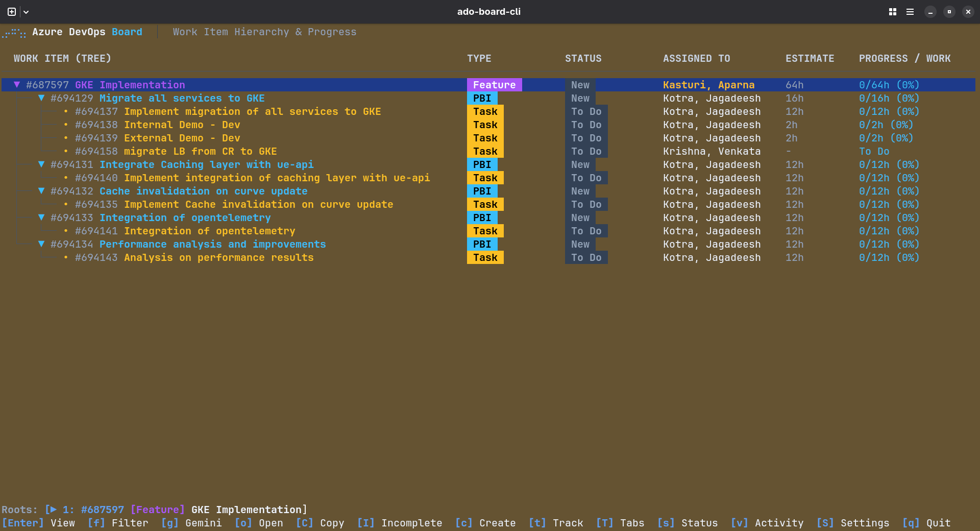Click the 0/64h (0%) progress value
Screen dimensions: 980x531
[890, 85]
